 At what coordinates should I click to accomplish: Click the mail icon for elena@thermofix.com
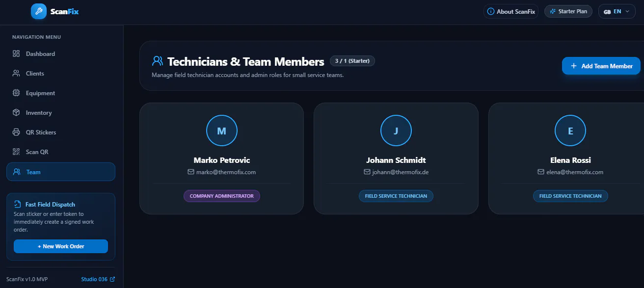[x=541, y=172]
